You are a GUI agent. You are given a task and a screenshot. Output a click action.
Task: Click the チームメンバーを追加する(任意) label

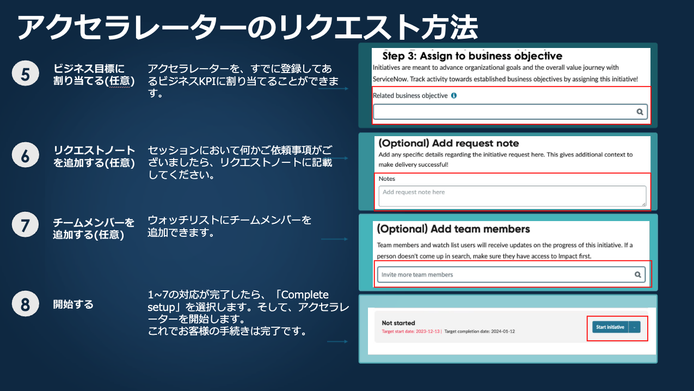[93, 228]
